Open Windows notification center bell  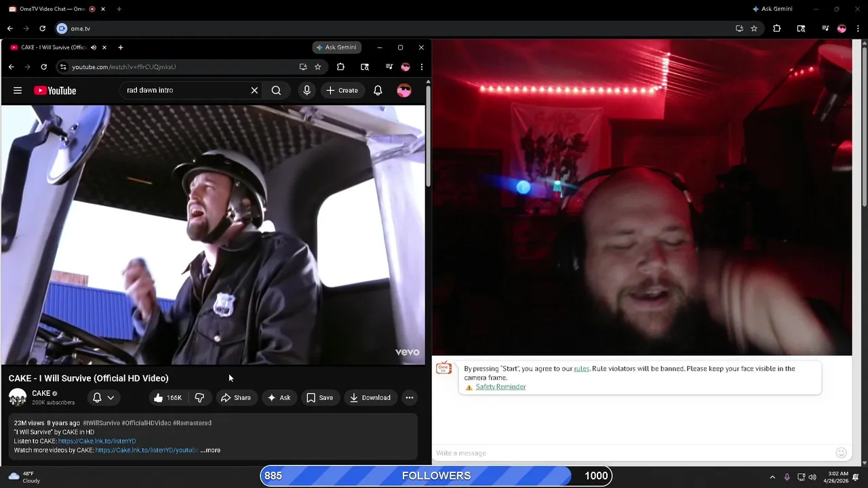[856, 477]
